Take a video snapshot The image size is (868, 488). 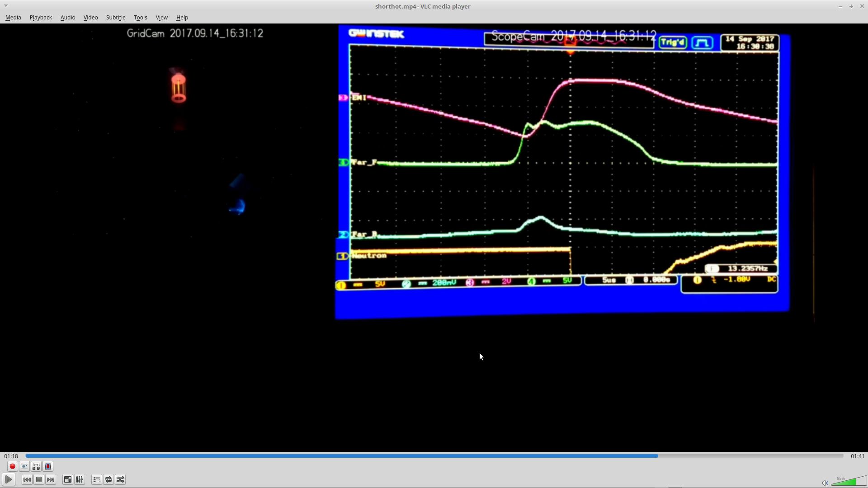pos(24,466)
